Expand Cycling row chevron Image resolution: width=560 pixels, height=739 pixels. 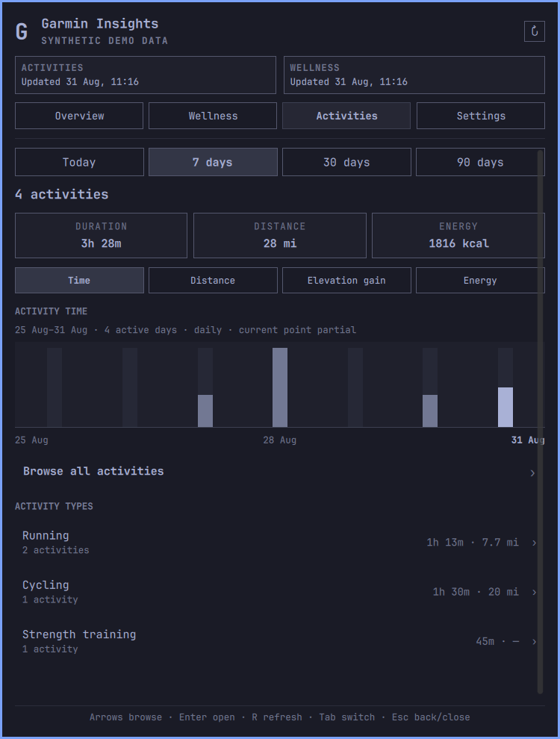click(534, 593)
